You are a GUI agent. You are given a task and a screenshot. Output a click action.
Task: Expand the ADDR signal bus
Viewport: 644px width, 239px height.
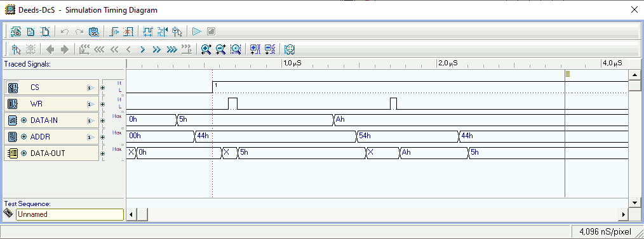click(x=23, y=137)
